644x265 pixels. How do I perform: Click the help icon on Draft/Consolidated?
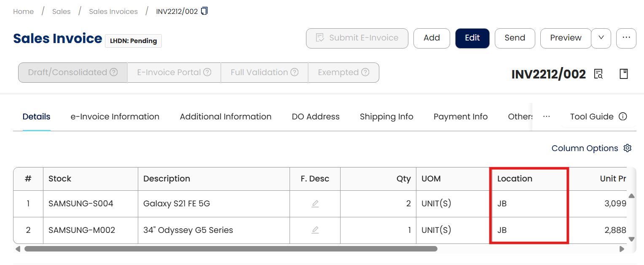[x=114, y=72]
